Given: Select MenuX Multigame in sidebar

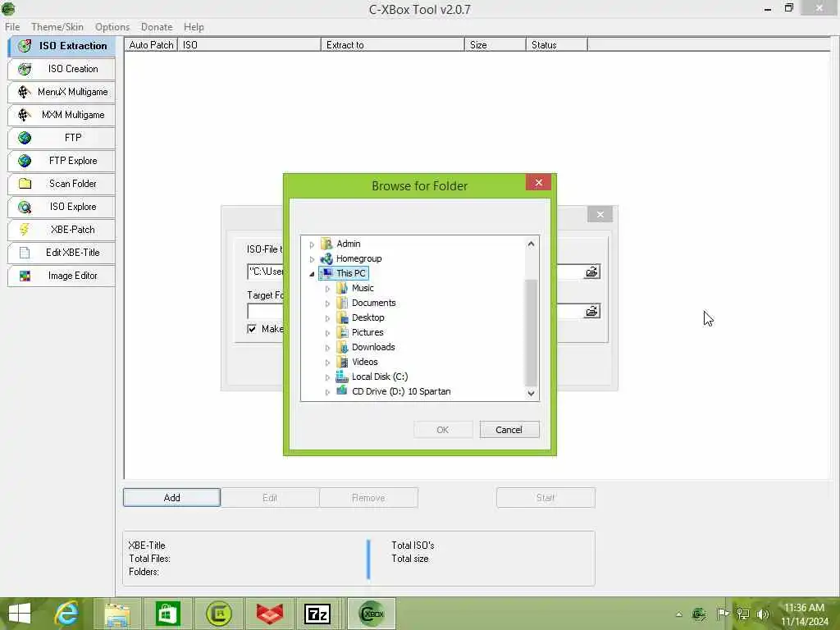Looking at the screenshot, I should point(62,92).
